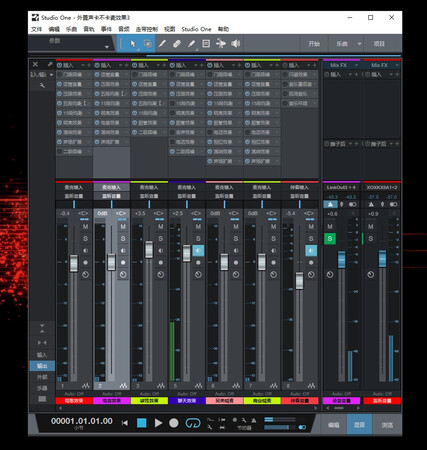Switch to the 项目 page tab

tap(379, 44)
